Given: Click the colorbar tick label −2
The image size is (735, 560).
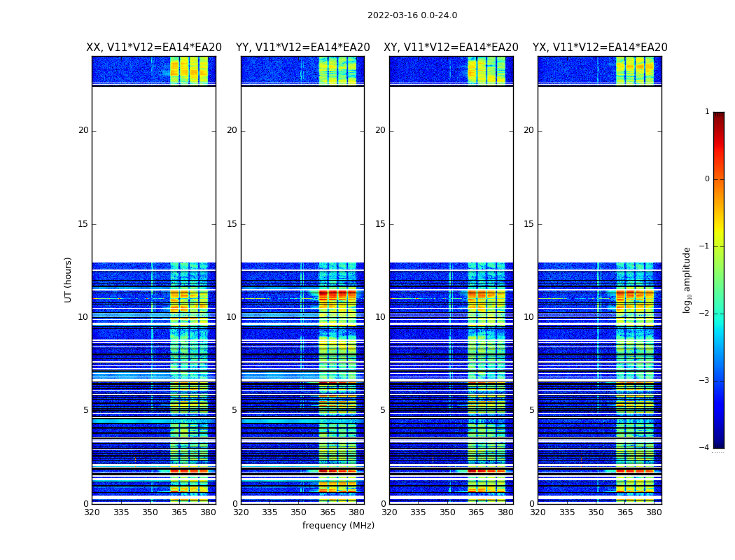Looking at the screenshot, I should pos(704,314).
